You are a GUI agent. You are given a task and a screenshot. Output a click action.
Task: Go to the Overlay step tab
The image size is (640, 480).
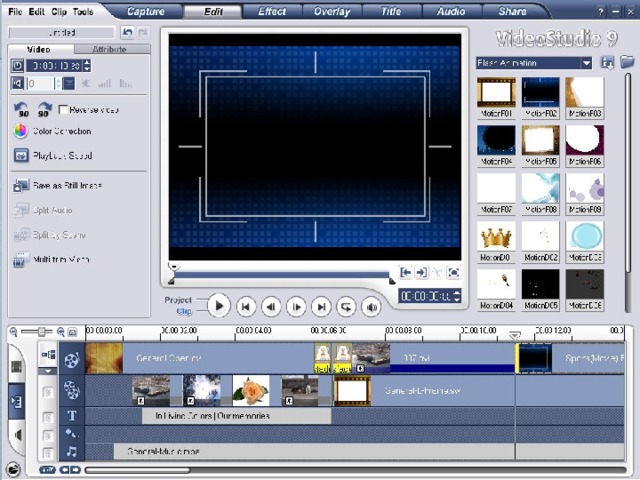pyautogui.click(x=332, y=11)
